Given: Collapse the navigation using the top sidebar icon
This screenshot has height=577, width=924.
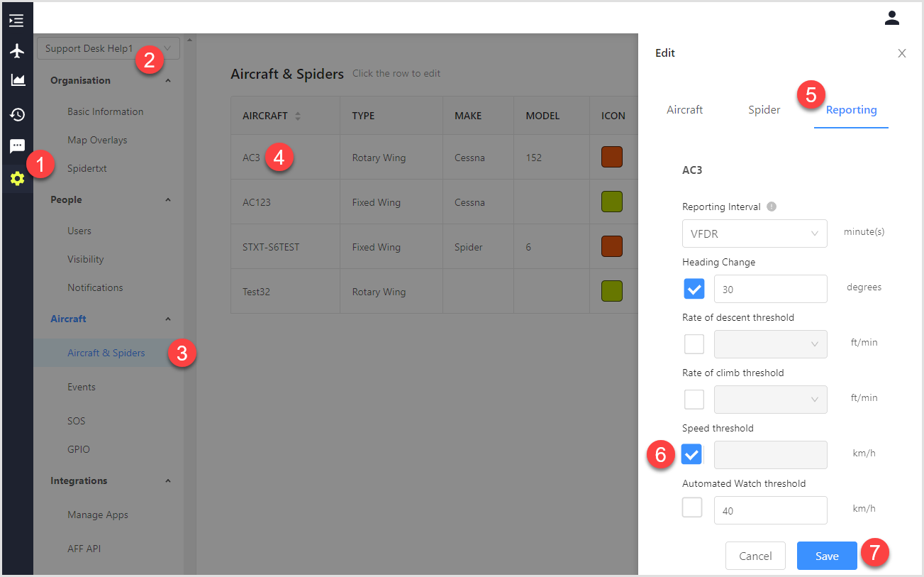Looking at the screenshot, I should tap(16, 21).
